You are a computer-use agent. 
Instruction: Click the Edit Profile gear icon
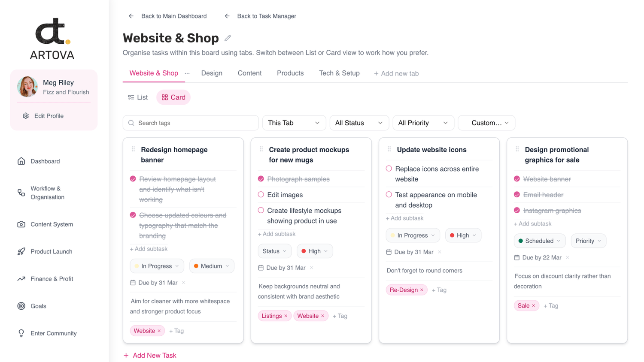click(x=26, y=116)
